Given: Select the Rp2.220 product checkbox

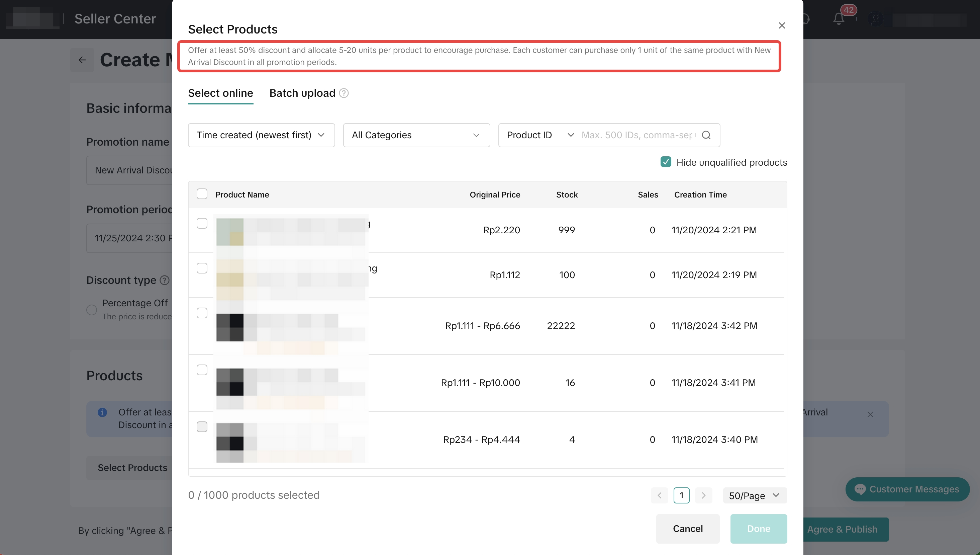Looking at the screenshot, I should [202, 223].
